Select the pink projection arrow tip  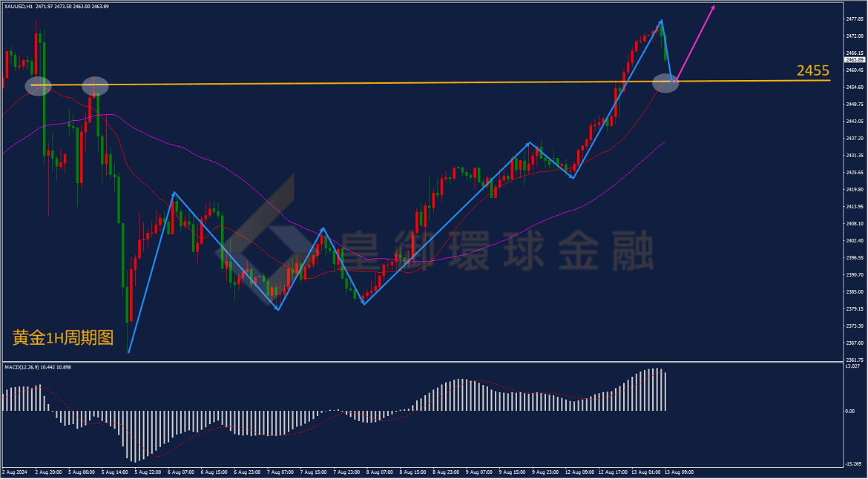click(713, 7)
